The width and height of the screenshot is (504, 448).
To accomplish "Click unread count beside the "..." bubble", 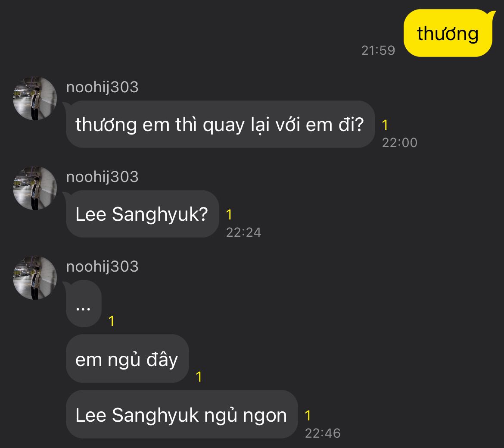I will [112, 321].
